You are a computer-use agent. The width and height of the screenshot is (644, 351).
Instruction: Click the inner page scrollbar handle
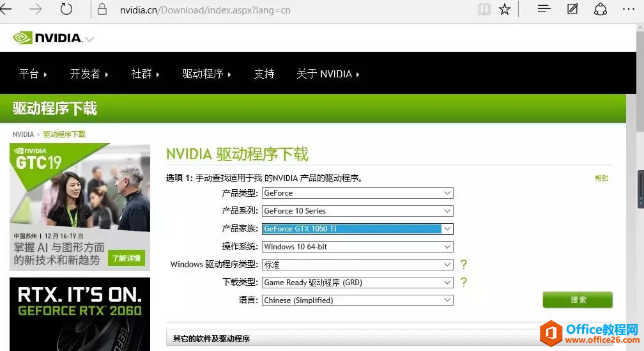tap(640, 189)
